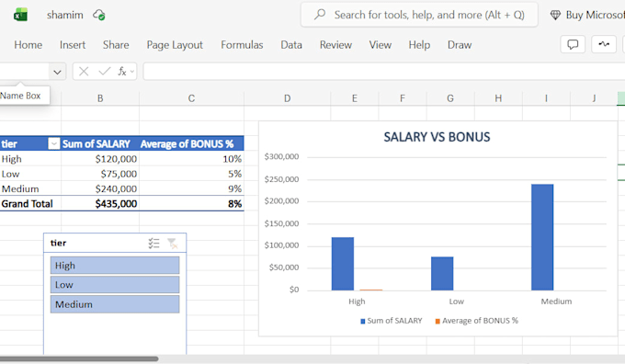Open the Insert tab
625x364 pixels.
point(73,45)
